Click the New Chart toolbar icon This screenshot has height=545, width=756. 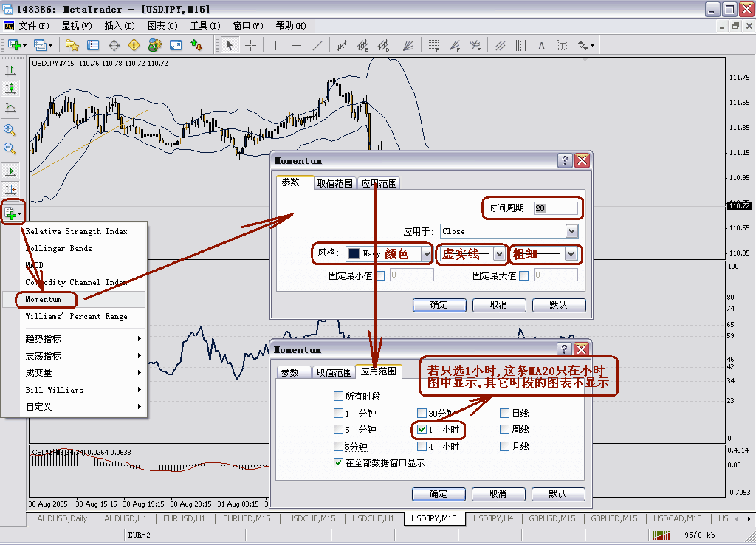point(14,45)
